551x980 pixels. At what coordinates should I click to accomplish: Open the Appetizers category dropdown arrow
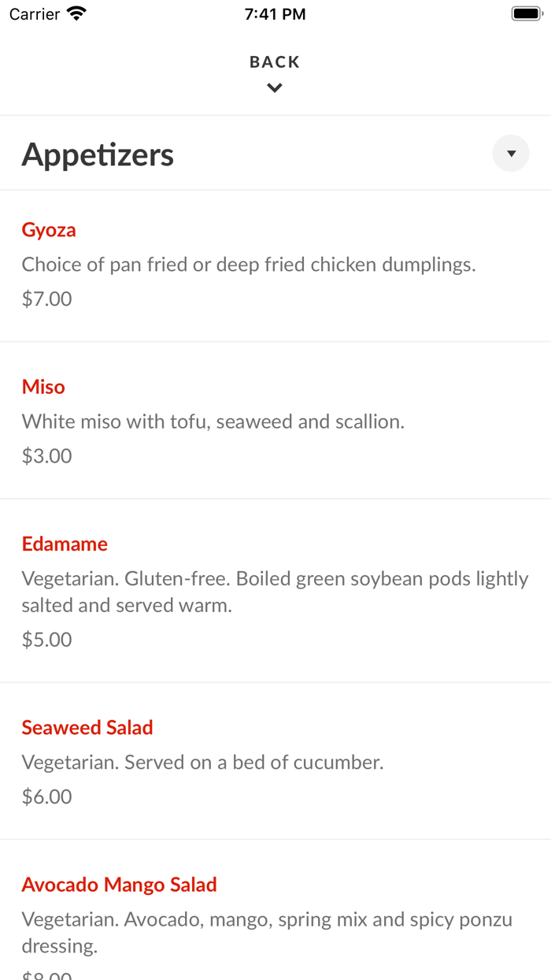(x=511, y=154)
